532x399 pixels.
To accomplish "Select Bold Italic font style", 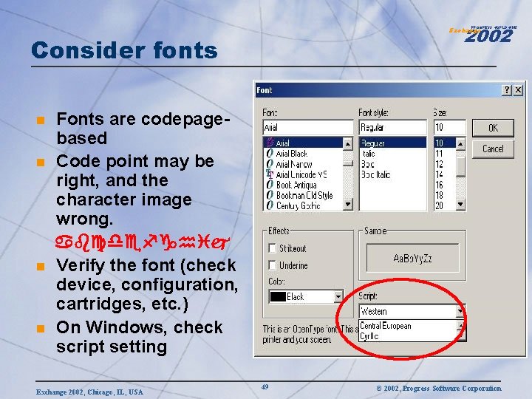I will pyautogui.click(x=392, y=174).
